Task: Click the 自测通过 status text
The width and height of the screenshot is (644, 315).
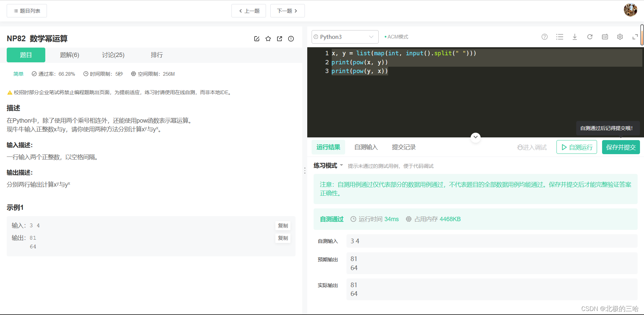Action: click(331, 219)
